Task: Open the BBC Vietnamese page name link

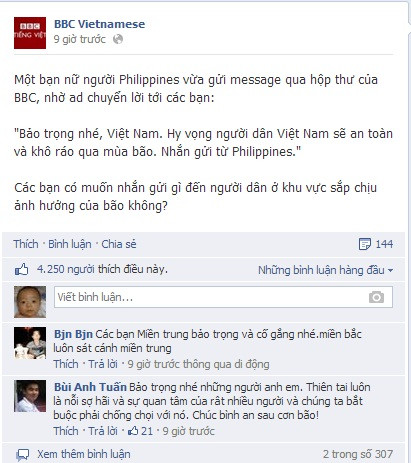Action: (99, 24)
